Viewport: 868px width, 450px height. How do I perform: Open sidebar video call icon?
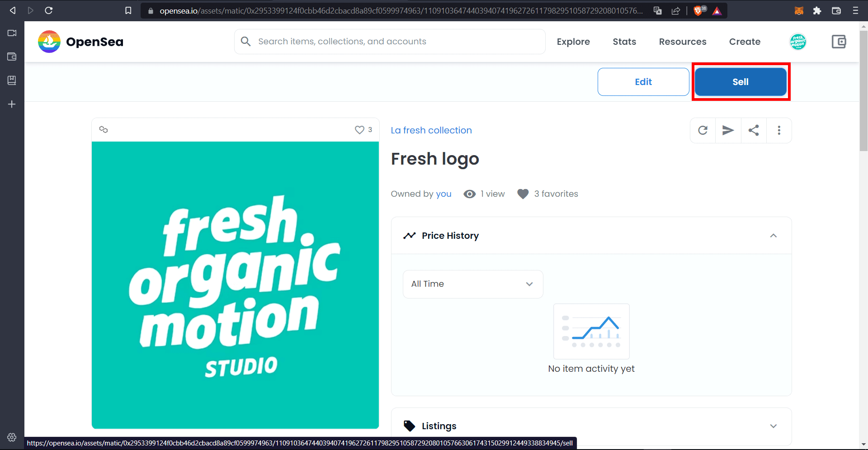coord(12,33)
